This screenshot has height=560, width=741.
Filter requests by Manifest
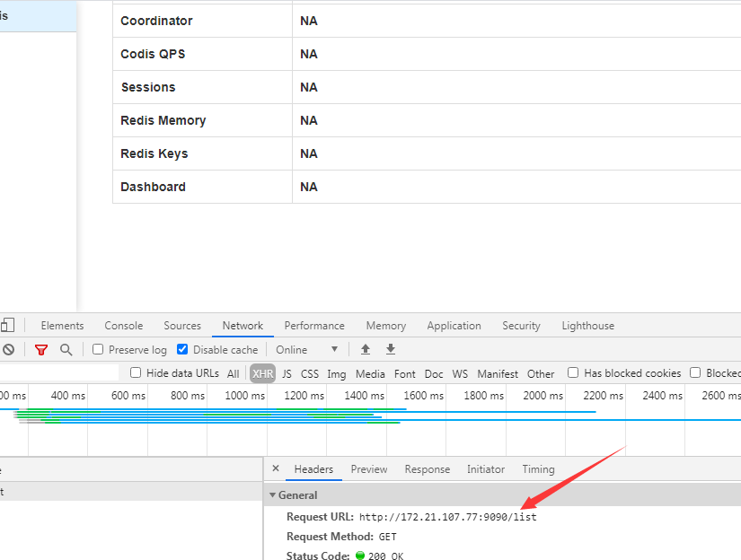coord(498,374)
